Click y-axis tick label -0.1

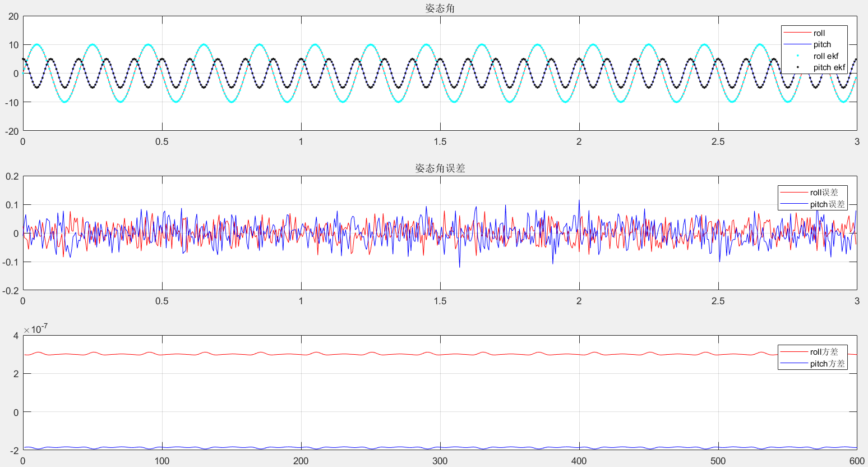[x=11, y=262]
